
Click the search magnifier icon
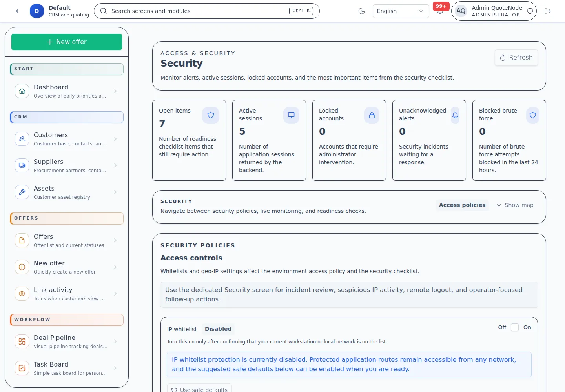(104, 11)
